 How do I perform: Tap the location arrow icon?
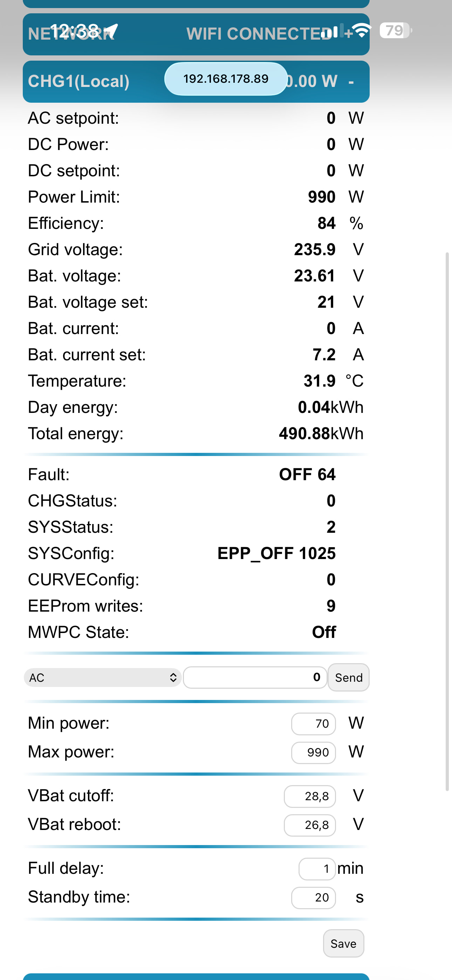(111, 30)
